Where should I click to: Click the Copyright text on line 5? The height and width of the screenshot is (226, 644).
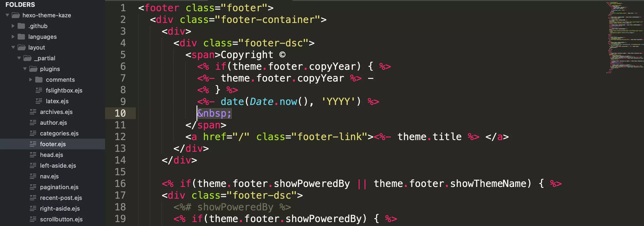247,55
